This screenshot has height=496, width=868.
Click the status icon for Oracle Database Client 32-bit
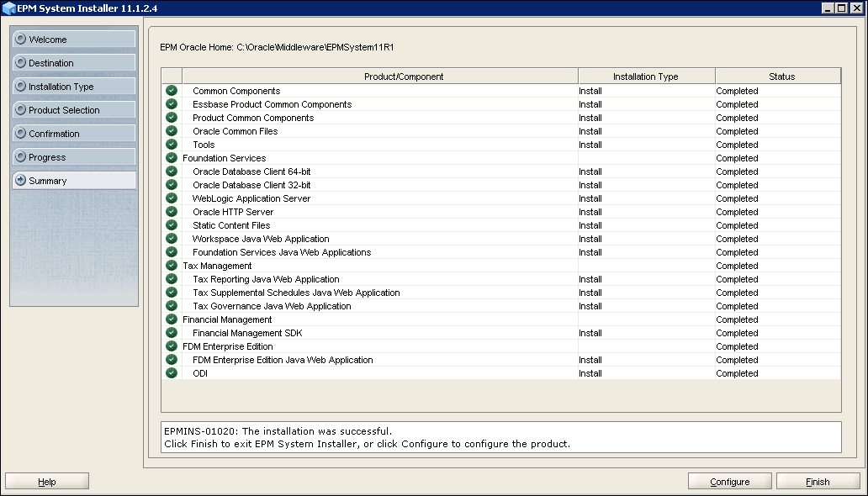pyautogui.click(x=172, y=185)
